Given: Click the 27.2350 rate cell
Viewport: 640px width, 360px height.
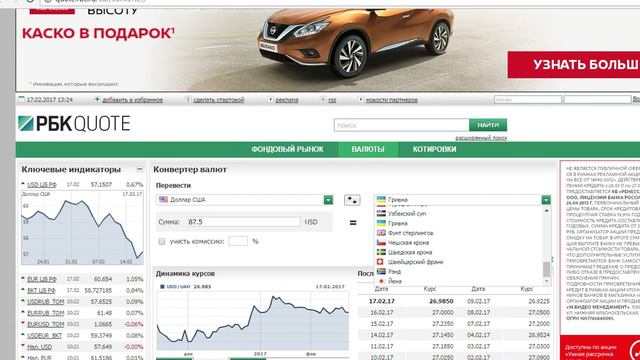Looking at the screenshot, I should point(442,324).
